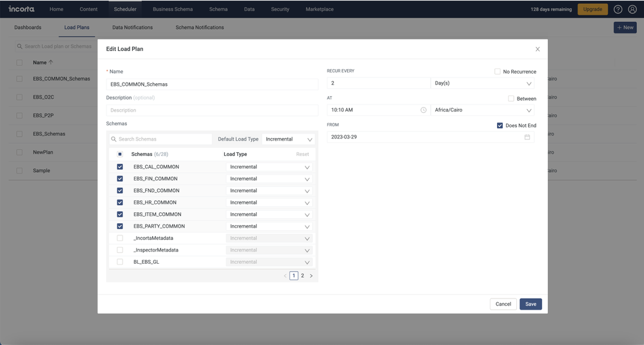Click the load plan Name input field
This screenshot has width=644, height=345.
click(x=212, y=84)
